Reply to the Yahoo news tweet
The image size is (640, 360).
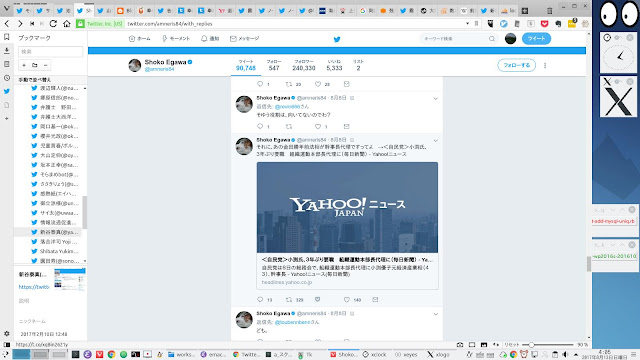[x=260, y=300]
